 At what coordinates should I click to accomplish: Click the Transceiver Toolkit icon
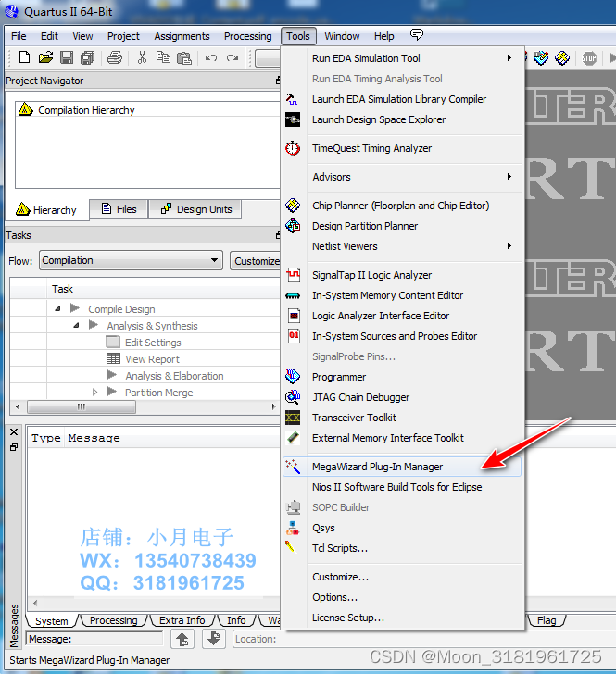coord(293,418)
